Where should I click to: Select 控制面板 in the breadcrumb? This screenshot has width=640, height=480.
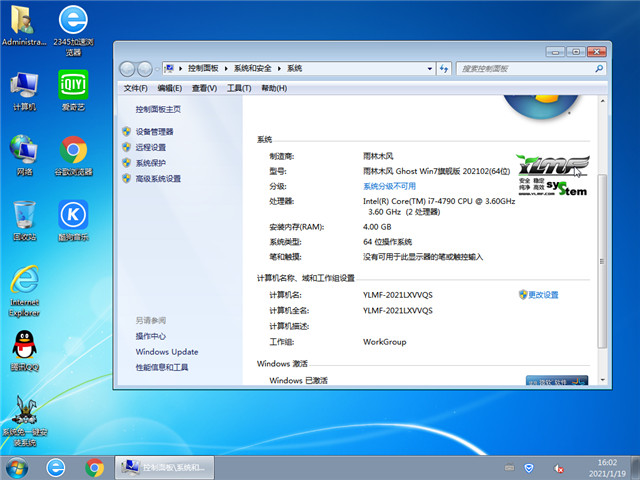[203, 69]
